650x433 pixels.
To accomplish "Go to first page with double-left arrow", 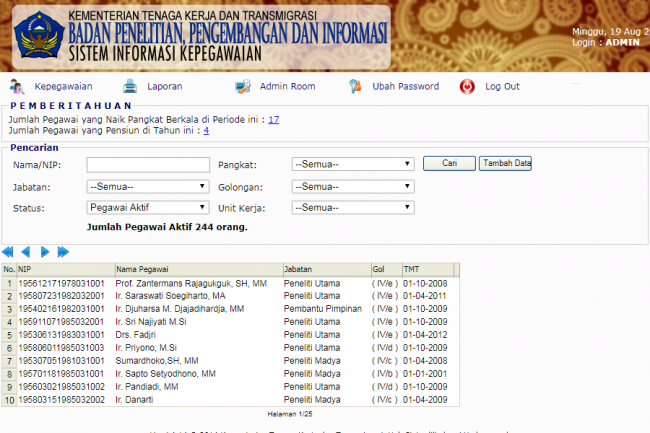I will tap(8, 252).
